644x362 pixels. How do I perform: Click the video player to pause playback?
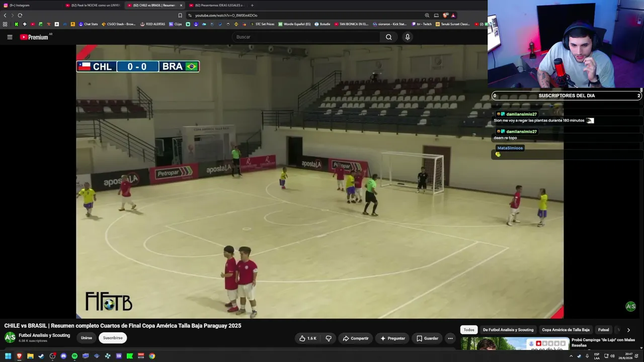click(x=319, y=182)
